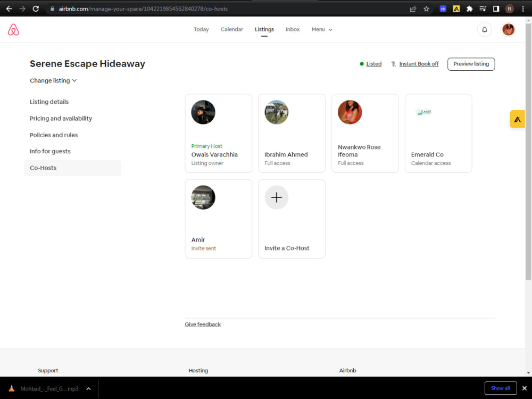The width and height of the screenshot is (532, 399).
Task: Bookmark this page with the star icon
Action: 426,9
